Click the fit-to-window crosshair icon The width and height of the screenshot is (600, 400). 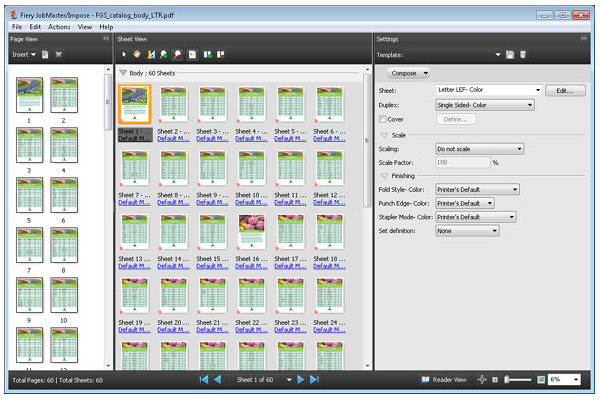pos(481,380)
